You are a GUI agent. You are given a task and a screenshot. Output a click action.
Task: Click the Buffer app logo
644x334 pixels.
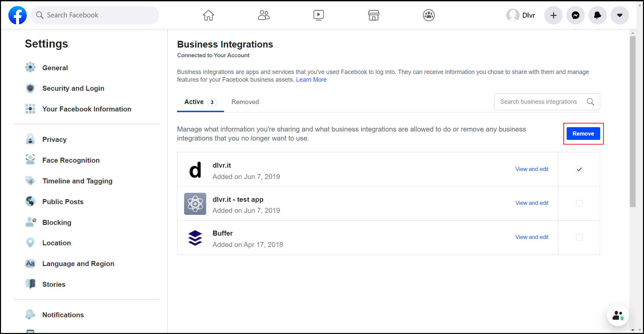(x=195, y=238)
